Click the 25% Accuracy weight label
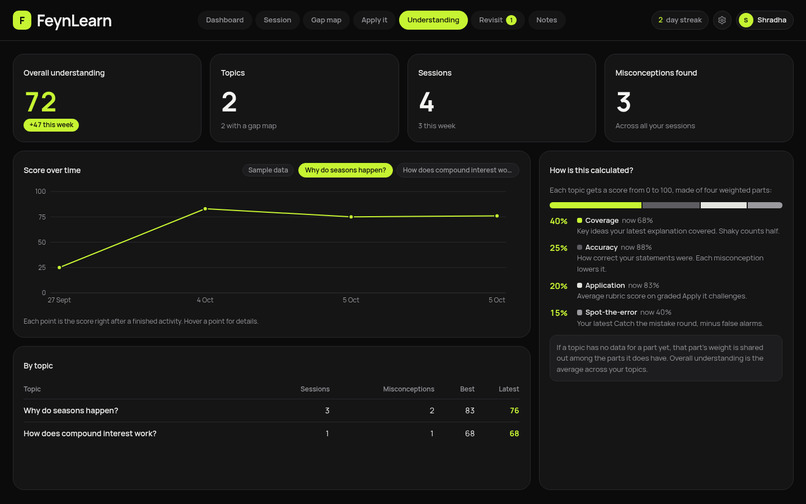806x504 pixels. tap(558, 248)
